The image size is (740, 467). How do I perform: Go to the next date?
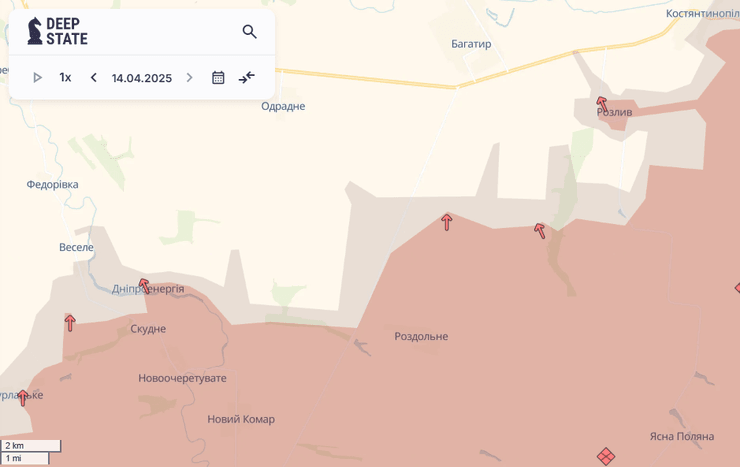pos(189,78)
